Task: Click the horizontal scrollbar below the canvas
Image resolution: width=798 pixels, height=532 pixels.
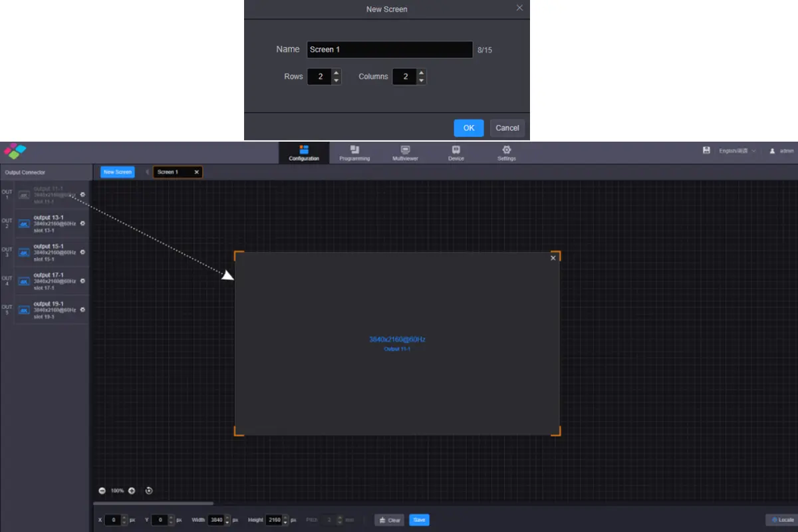Action: pyautogui.click(x=153, y=503)
